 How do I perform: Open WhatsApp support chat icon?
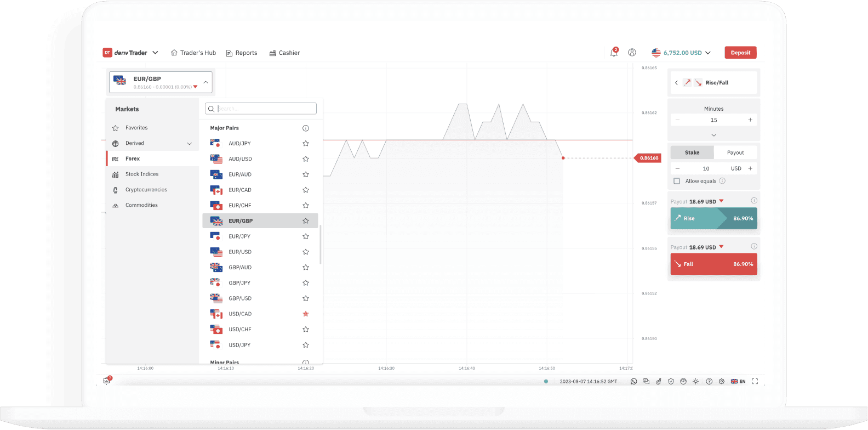[634, 381]
